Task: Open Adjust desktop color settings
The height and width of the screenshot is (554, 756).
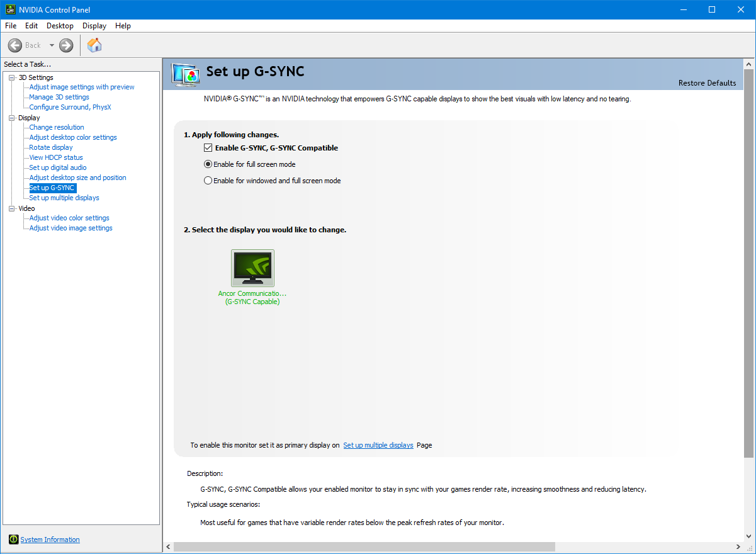Action: point(73,137)
